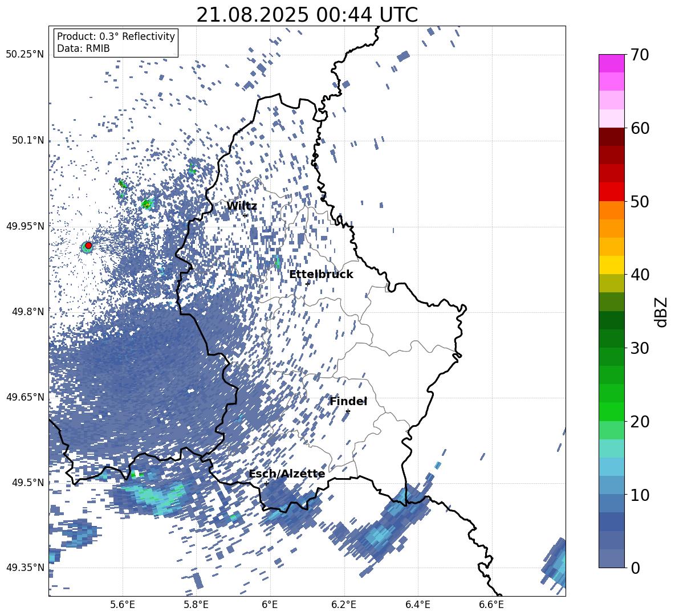Click the 70 value on the colorbar
Screen dimensions: 675x616
tap(640, 55)
